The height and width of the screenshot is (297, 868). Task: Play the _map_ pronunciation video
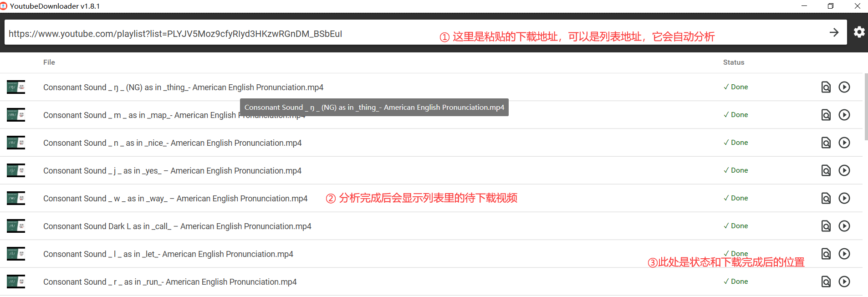844,115
